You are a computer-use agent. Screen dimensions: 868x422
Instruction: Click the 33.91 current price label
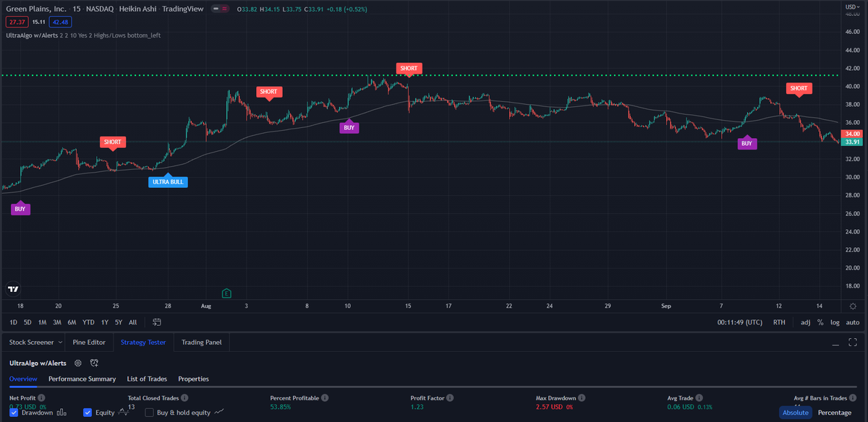(853, 142)
